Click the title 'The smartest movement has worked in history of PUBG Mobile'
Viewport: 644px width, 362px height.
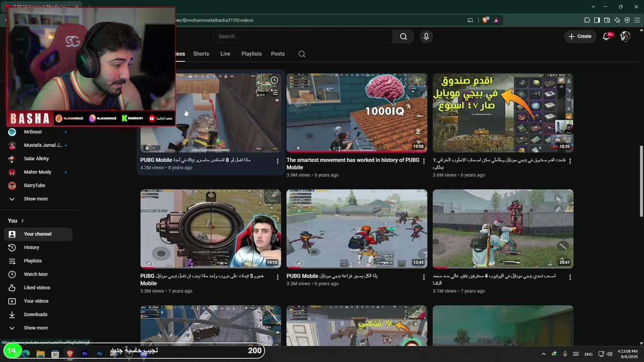pos(353,163)
